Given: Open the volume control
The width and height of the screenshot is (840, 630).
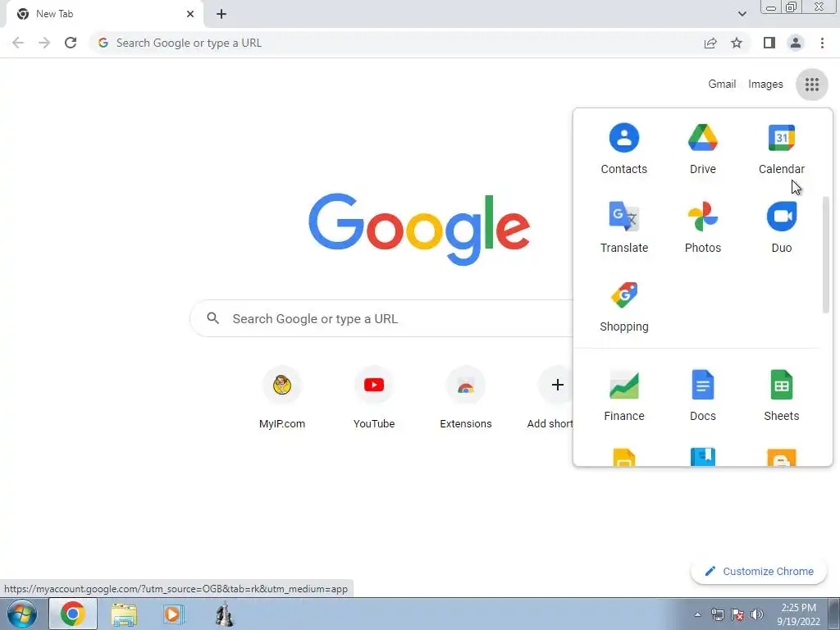Looking at the screenshot, I should click(757, 614).
